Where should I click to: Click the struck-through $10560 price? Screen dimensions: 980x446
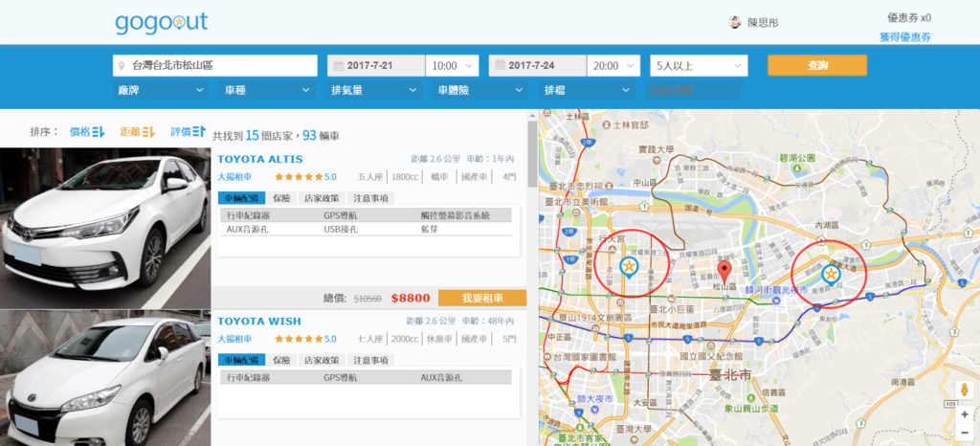point(367,299)
